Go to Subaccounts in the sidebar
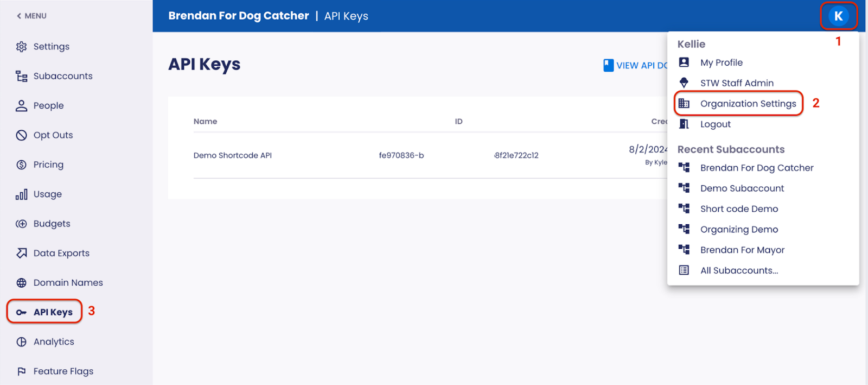The height and width of the screenshot is (385, 868). [x=63, y=76]
